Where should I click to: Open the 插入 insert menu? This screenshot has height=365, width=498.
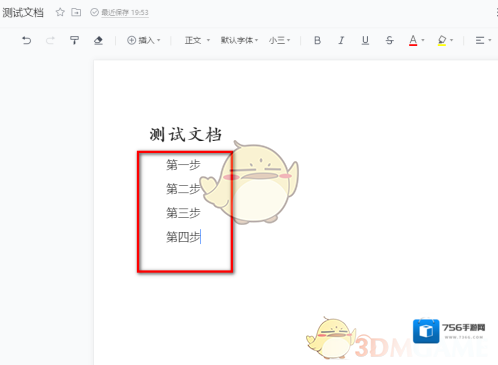pos(144,40)
